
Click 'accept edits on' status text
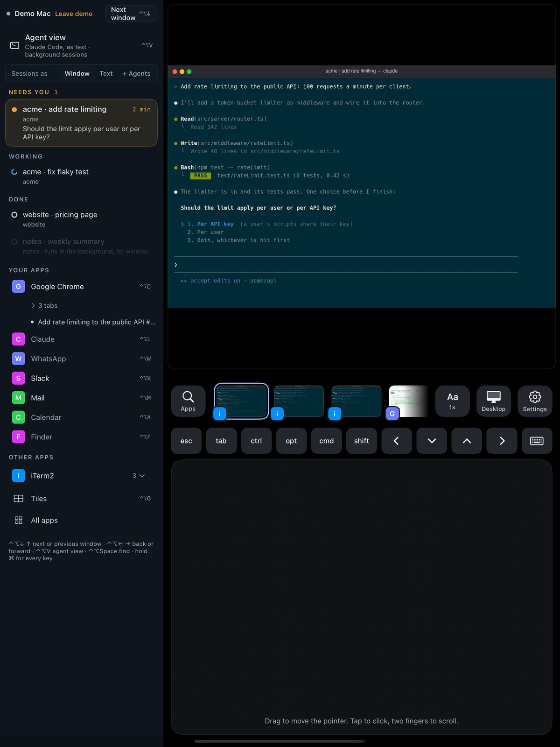point(215,281)
